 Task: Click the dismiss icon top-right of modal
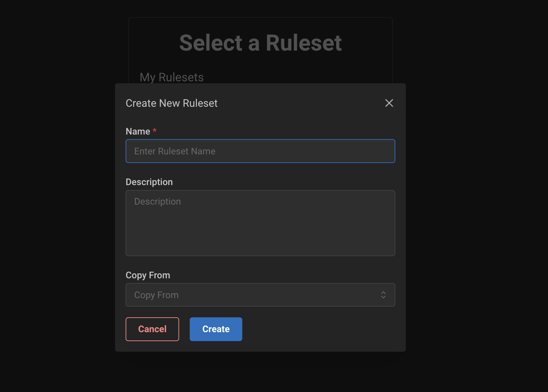click(389, 103)
